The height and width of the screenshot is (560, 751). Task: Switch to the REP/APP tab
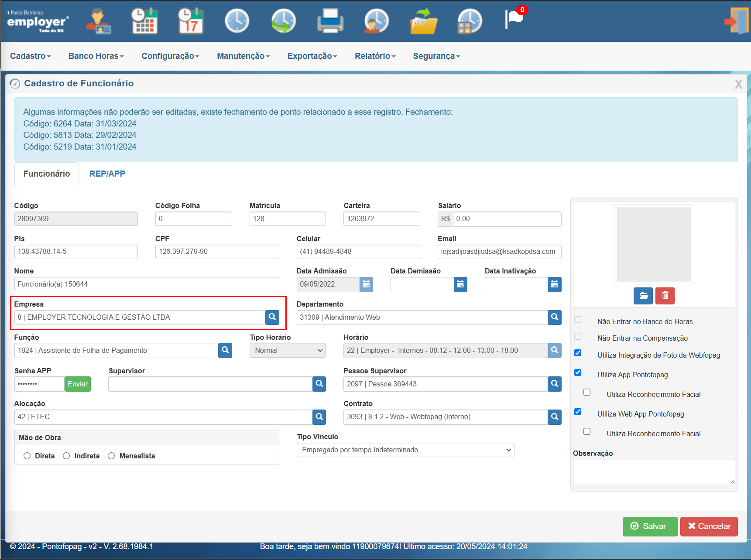pos(107,174)
